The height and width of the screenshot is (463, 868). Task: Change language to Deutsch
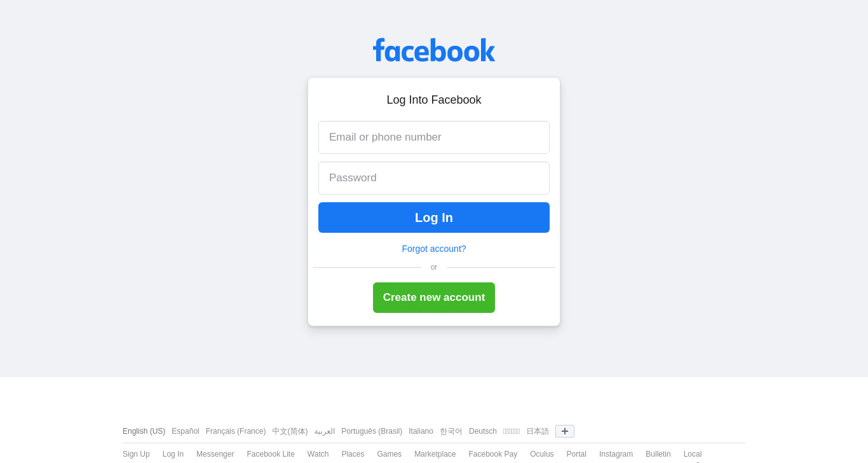click(483, 431)
